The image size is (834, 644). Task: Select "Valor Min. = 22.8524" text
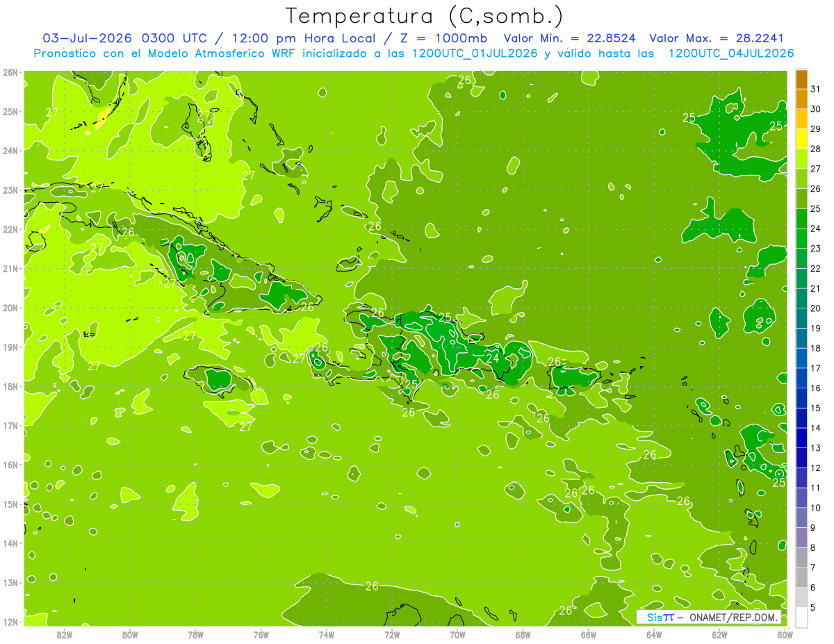[x=571, y=38]
